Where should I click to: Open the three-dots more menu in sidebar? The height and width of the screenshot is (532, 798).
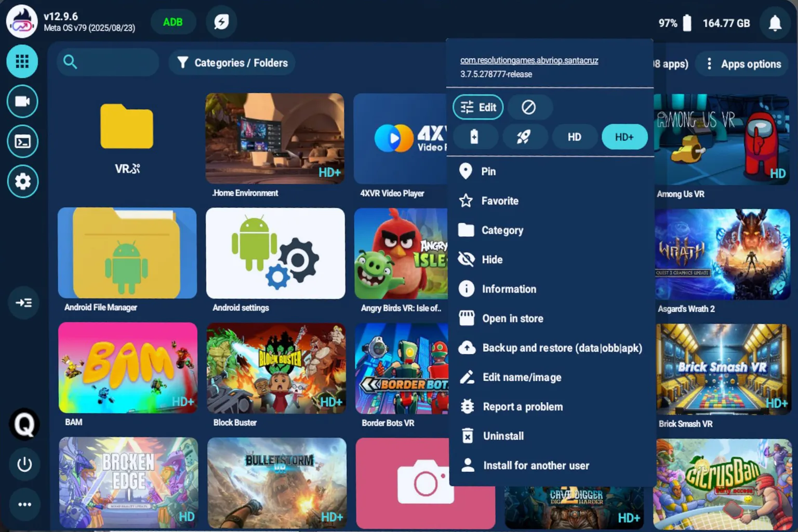pos(24,504)
